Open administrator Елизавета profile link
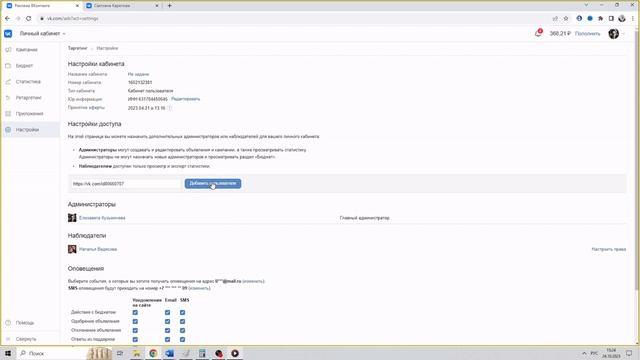 [x=102, y=218]
